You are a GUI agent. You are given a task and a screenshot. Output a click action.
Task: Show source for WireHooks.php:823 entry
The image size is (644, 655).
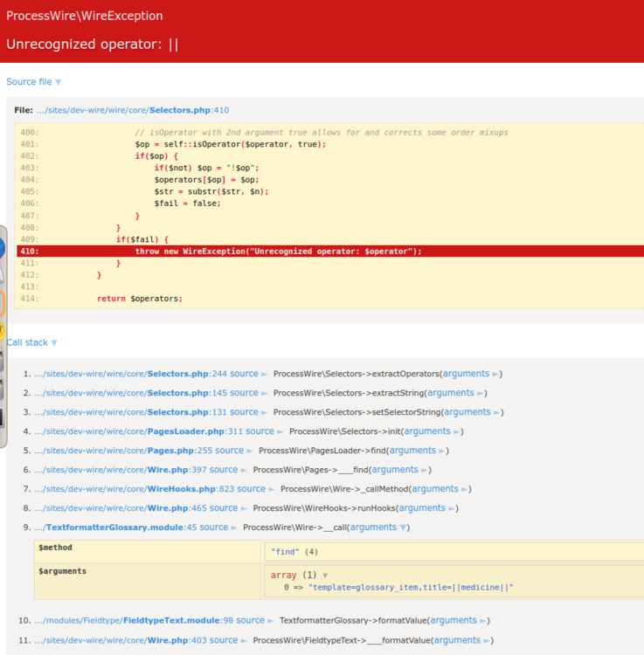coord(255,489)
